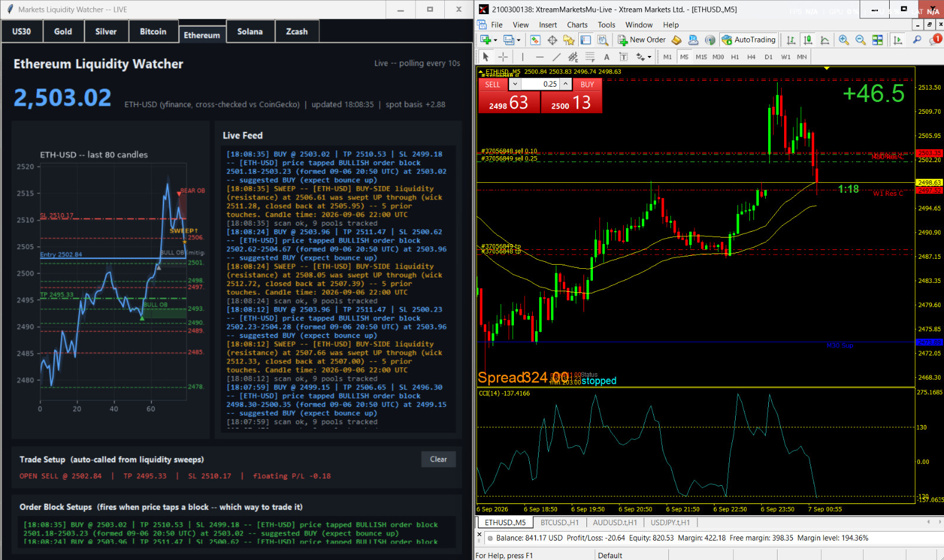Open Market Watch panel in MetaTrader toolbar
Viewport: 944px width, 560px height.
pyautogui.click(x=535, y=40)
